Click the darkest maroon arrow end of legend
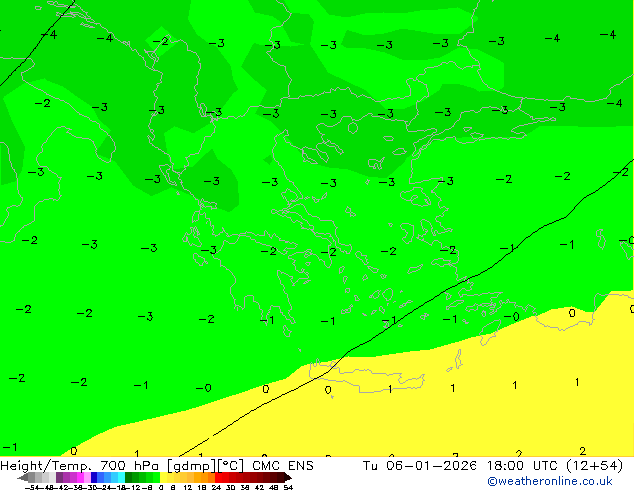Screen dimensions: 634x490 click(288, 477)
